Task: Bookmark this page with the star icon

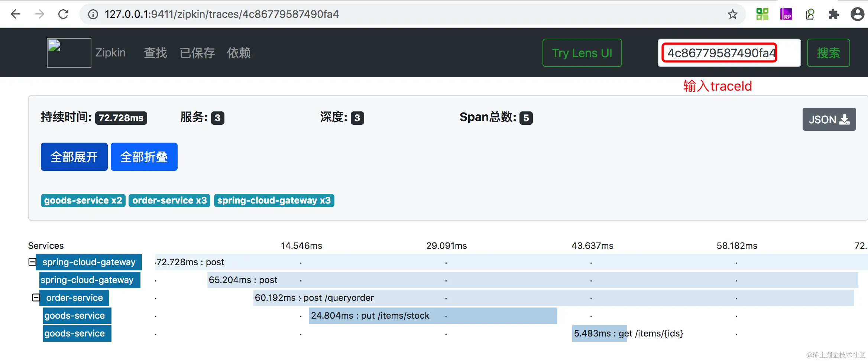Action: [732, 14]
